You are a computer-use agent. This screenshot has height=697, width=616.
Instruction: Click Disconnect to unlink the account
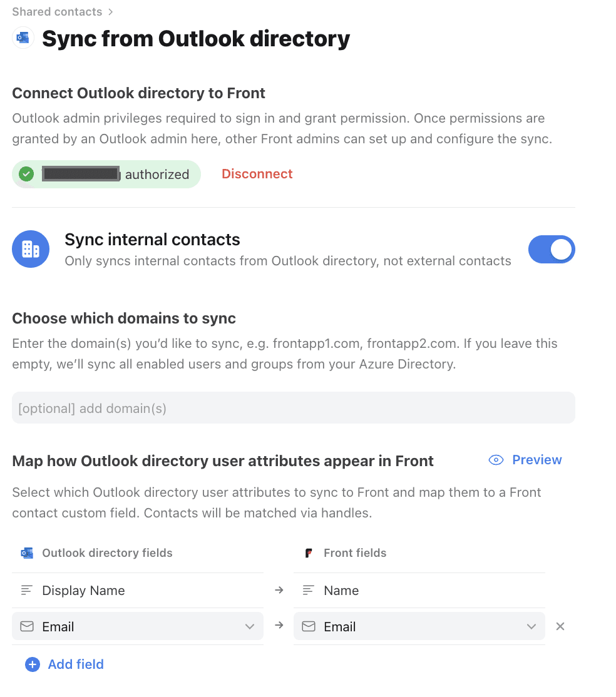click(x=257, y=174)
